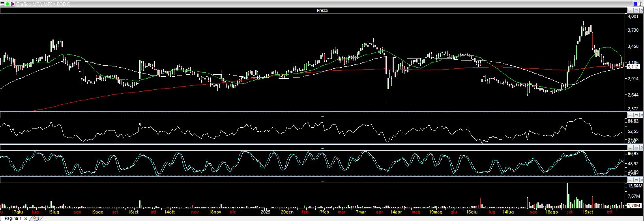Click the volume panel header dots
Screen dimensions: 644x221
coord(322,180)
